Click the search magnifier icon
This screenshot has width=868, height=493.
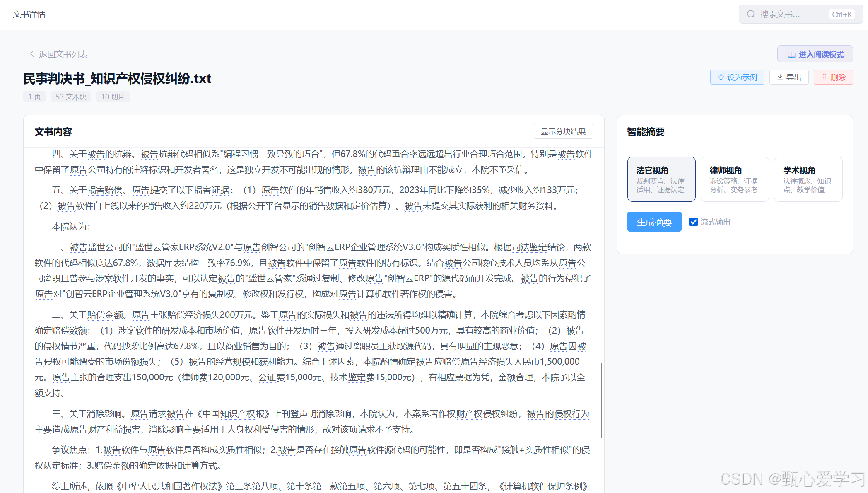tap(751, 15)
